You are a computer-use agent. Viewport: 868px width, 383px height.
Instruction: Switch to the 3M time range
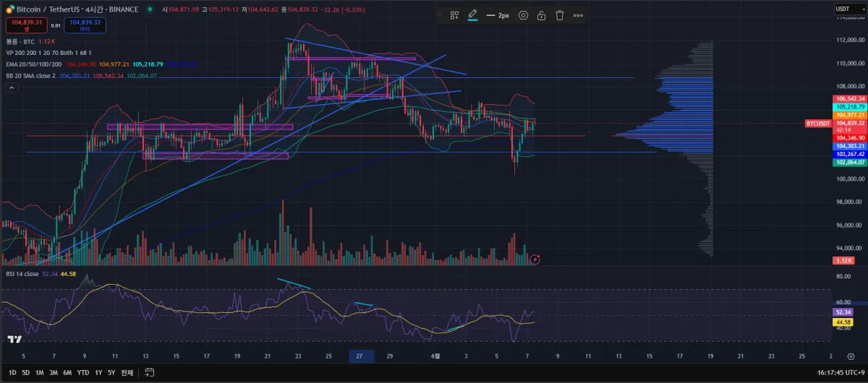coord(54,373)
